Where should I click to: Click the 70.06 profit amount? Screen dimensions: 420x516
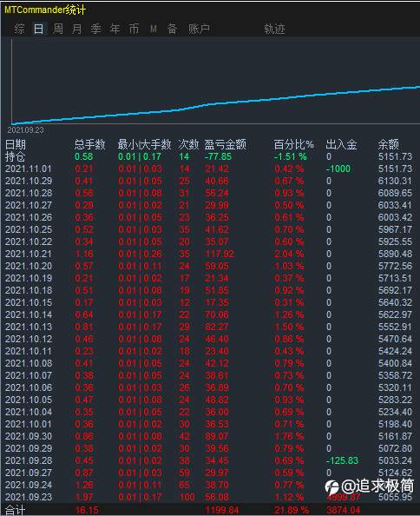coord(217,315)
